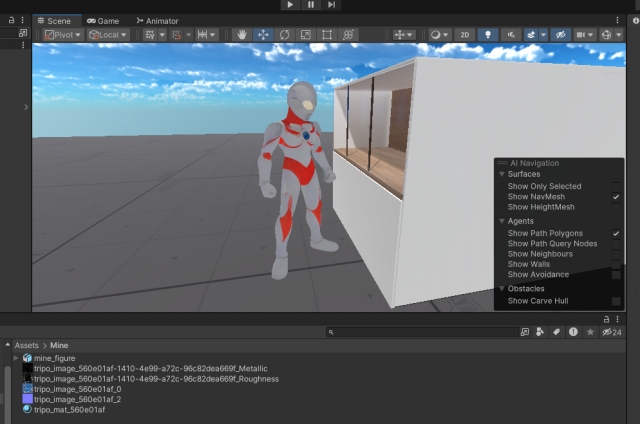This screenshot has width=640, height=424.
Task: Collapse the Obstacles section
Action: point(502,289)
